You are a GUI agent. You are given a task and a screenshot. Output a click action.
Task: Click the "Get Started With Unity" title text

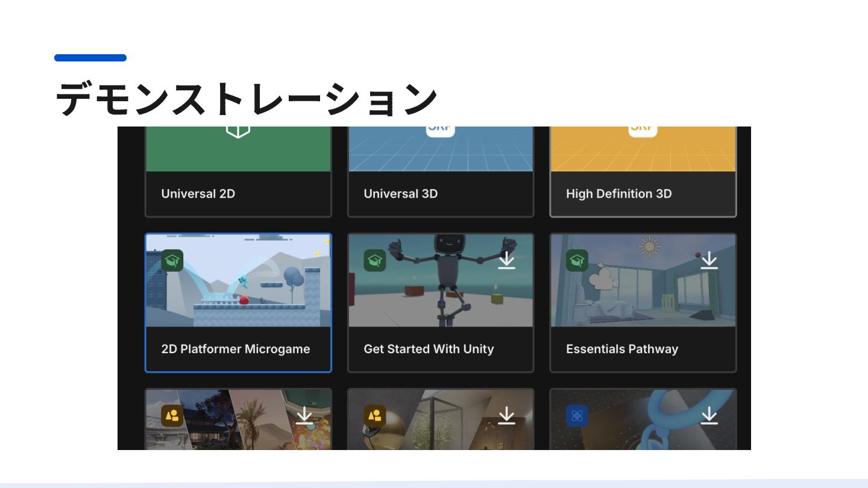pos(429,349)
